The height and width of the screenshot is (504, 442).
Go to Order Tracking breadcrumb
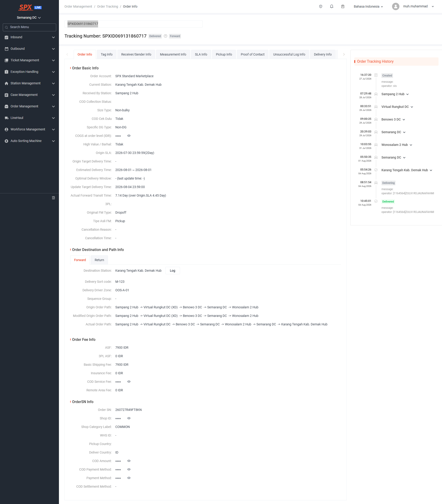coord(108,7)
